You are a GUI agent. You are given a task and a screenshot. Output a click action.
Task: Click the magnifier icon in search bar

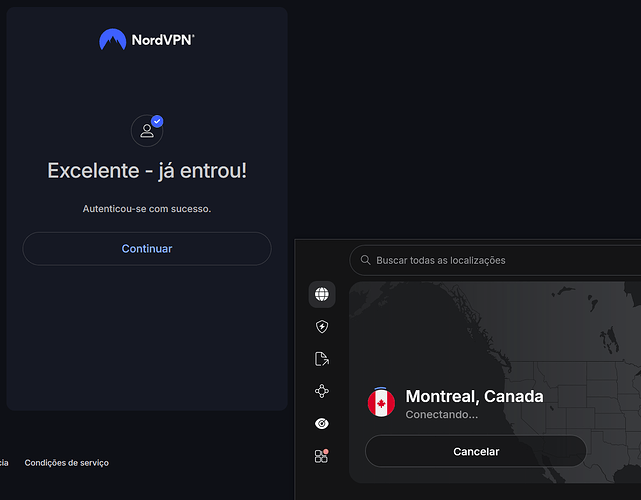[365, 260]
